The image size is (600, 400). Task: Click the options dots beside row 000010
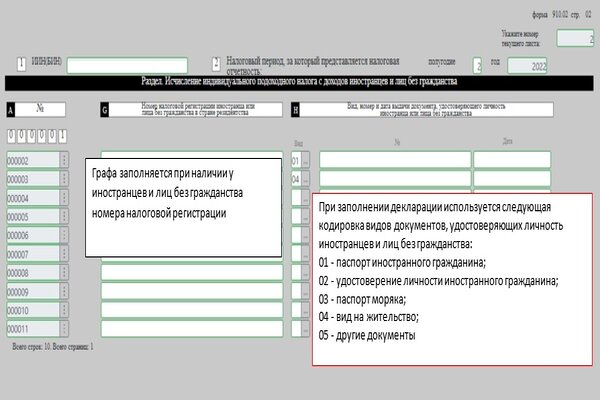[x=64, y=311]
